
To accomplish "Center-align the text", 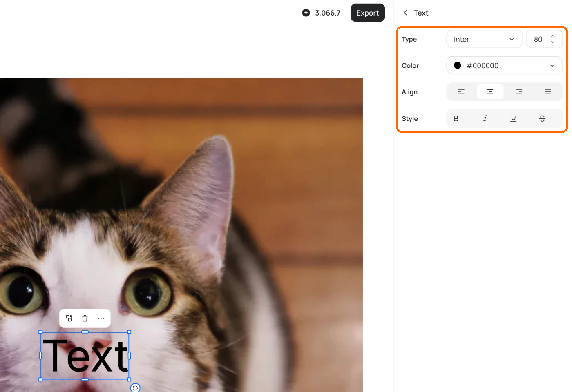I will [x=490, y=92].
